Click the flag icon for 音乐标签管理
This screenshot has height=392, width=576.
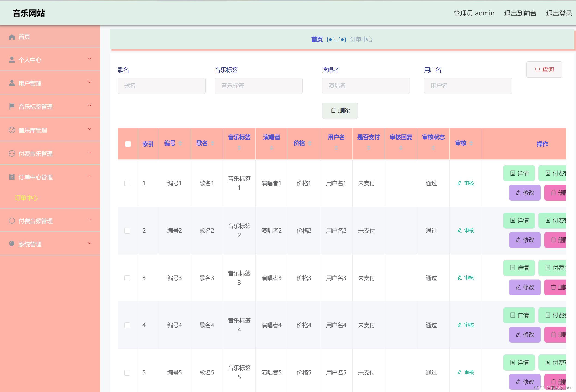12,106
